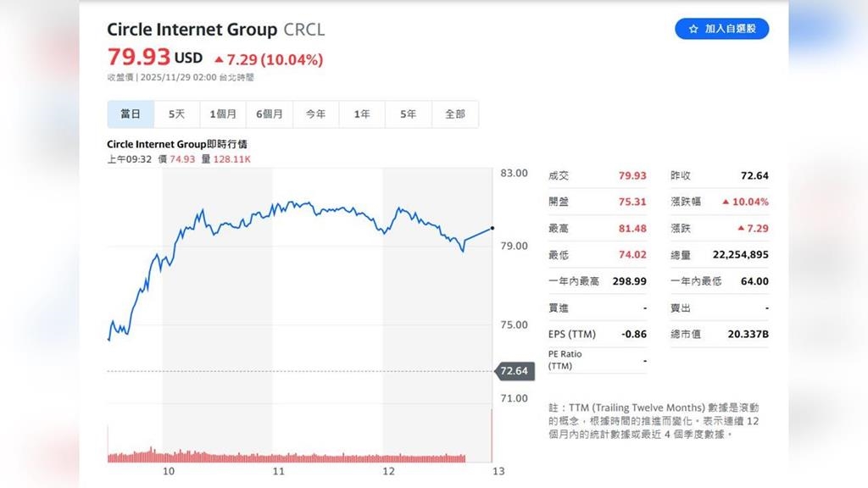
Task: Click the Circle Internet Group title
Action: tap(192, 30)
